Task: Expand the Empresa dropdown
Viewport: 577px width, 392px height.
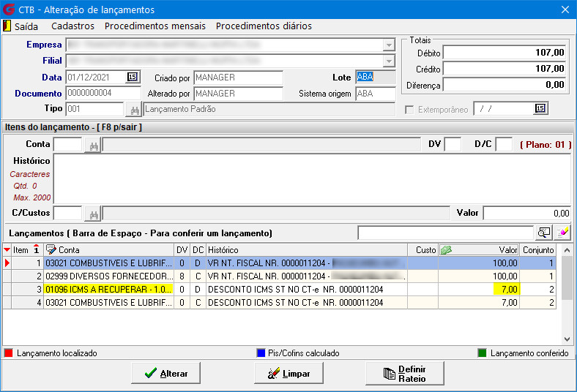Action: [x=389, y=45]
